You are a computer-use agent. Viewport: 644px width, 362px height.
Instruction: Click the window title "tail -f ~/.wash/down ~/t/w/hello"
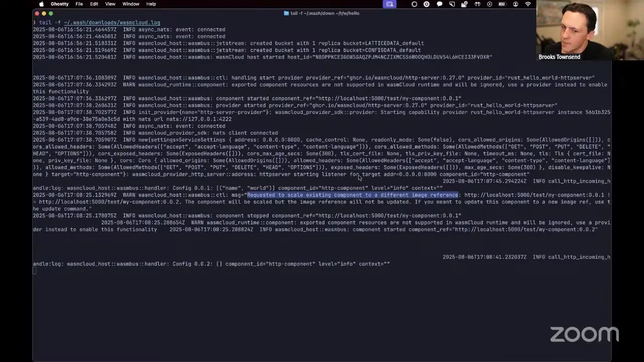coord(325,13)
